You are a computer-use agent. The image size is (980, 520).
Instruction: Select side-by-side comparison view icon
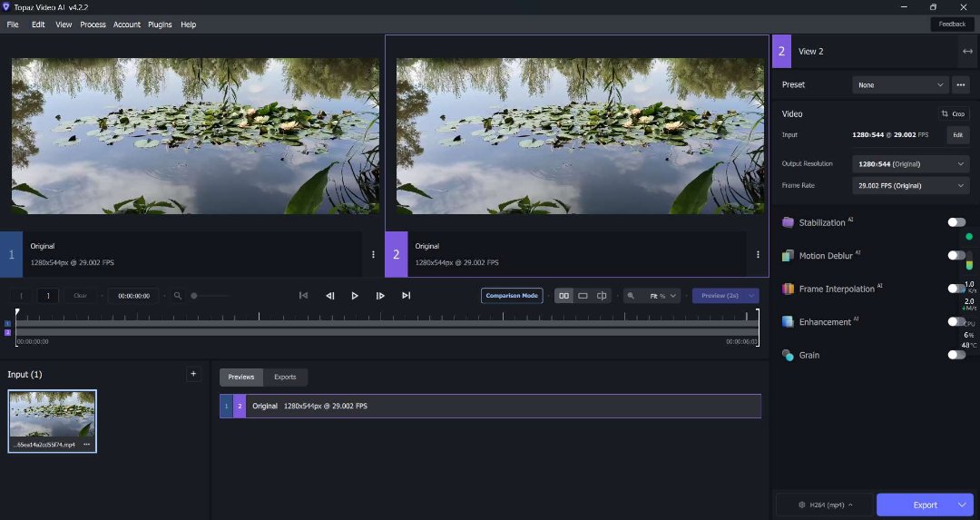pos(563,296)
